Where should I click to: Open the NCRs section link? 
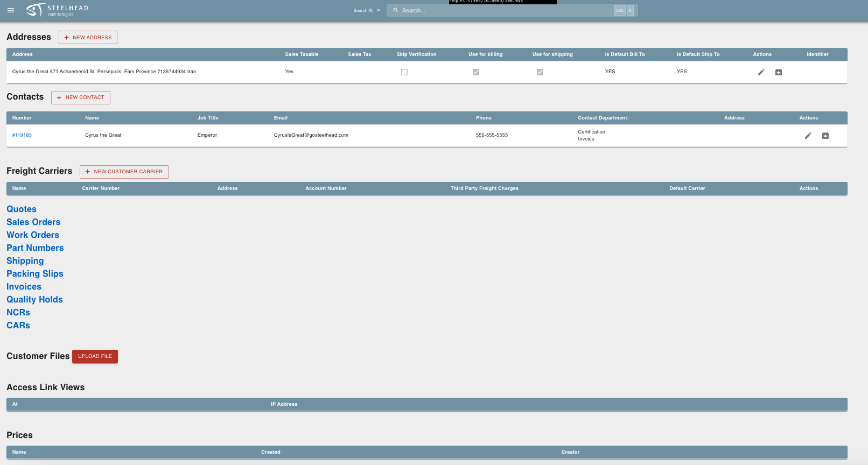click(18, 313)
